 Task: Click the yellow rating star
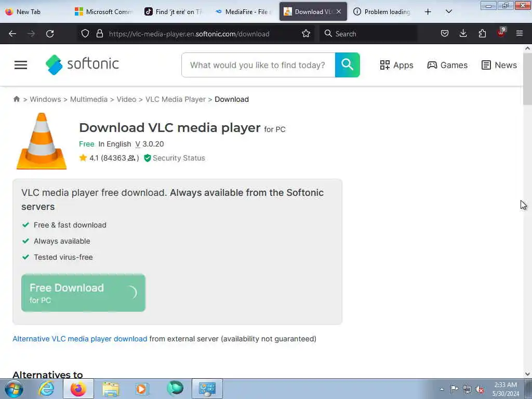coord(83,158)
